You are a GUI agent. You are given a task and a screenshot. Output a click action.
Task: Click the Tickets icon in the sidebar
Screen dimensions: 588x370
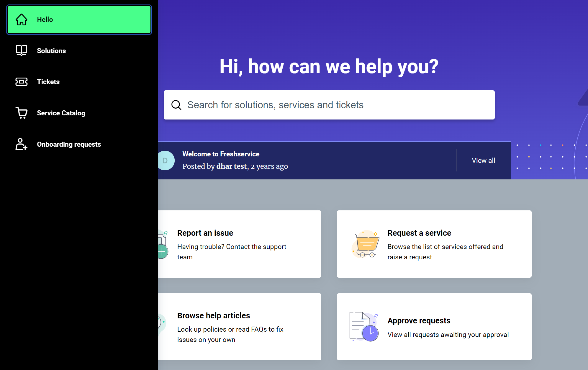click(x=22, y=82)
